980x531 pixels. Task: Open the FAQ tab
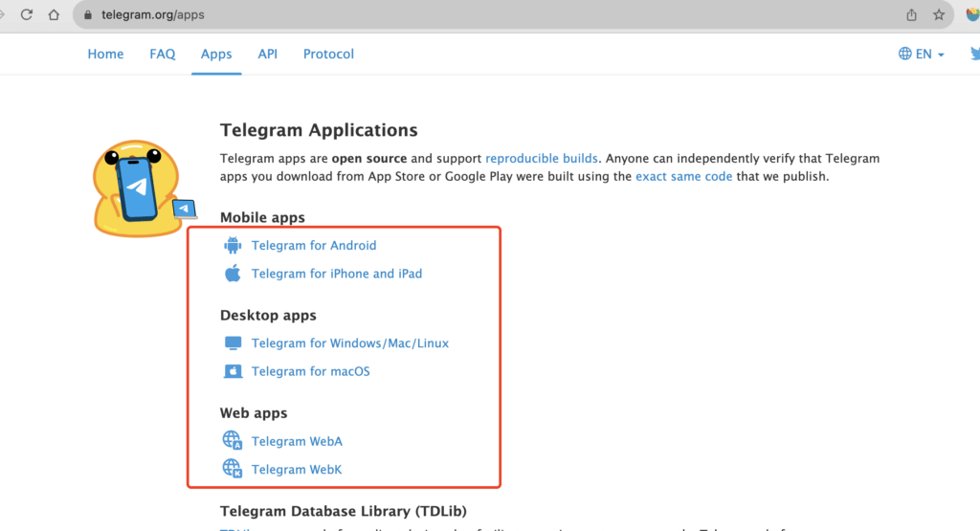[163, 54]
